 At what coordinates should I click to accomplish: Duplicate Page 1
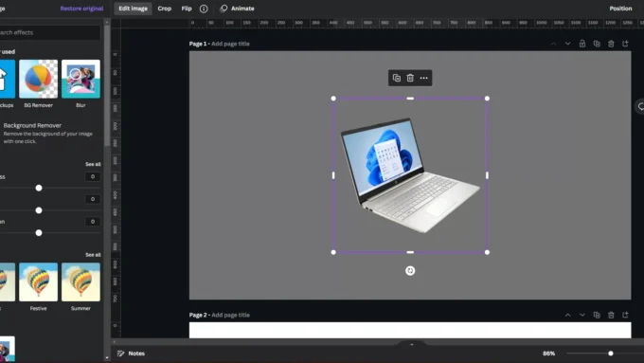click(x=597, y=44)
